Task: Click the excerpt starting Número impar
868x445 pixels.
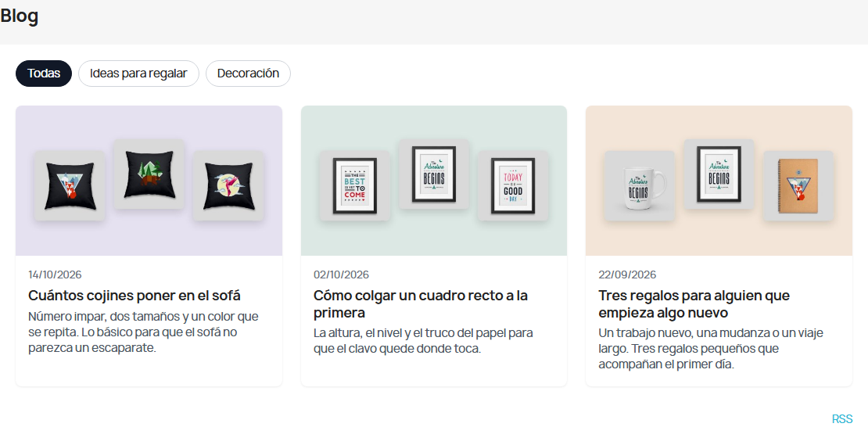Action: pos(143,332)
